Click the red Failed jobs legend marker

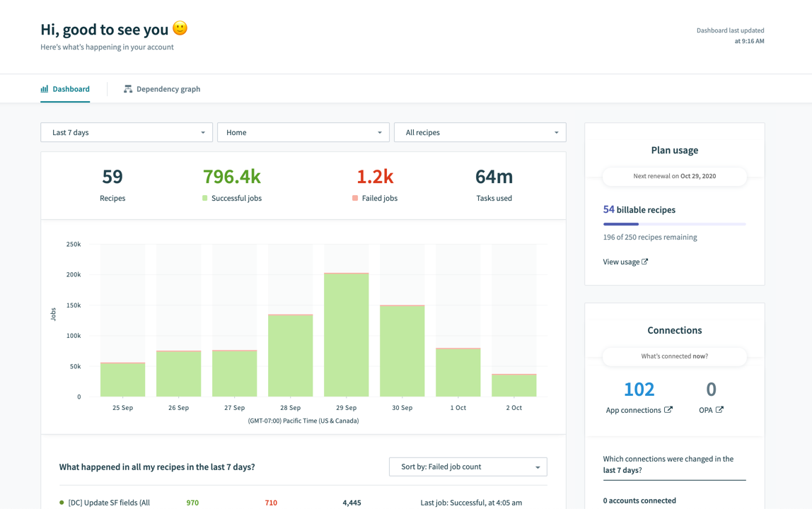[354, 199]
